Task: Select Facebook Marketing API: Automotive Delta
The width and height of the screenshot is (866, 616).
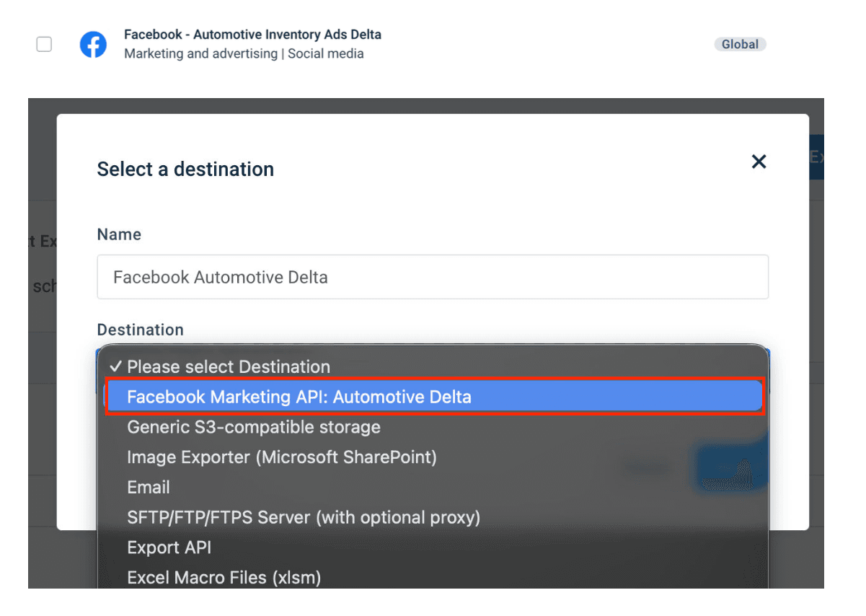Action: tap(433, 397)
